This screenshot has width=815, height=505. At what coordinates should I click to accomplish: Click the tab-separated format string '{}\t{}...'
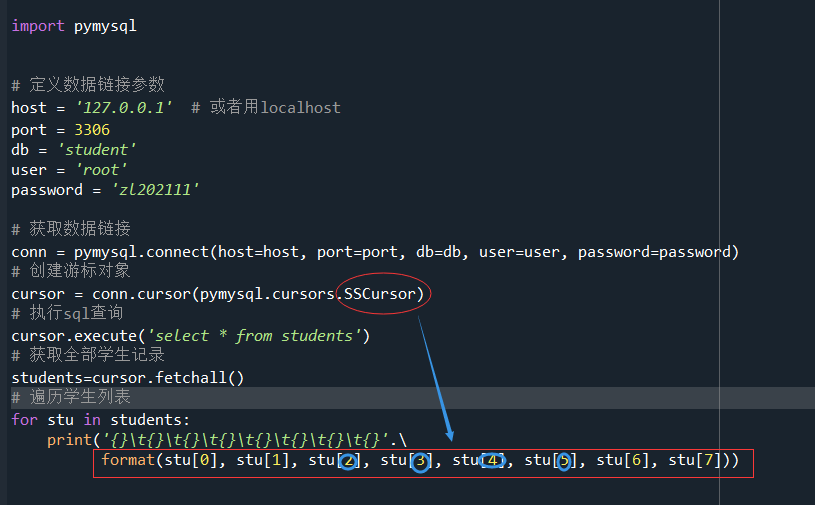click(245, 440)
